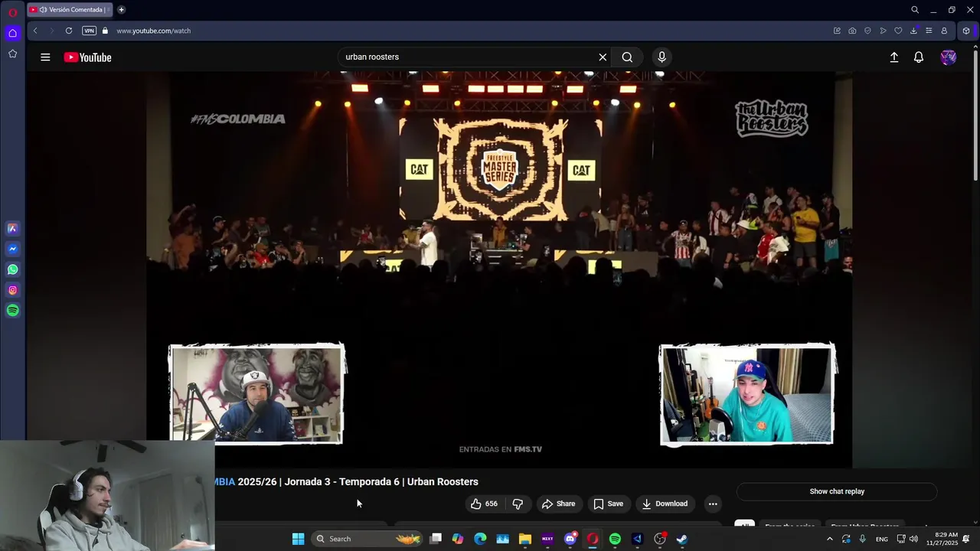The width and height of the screenshot is (980, 551).
Task: Select the Versión Comentada tab
Action: 71,10
